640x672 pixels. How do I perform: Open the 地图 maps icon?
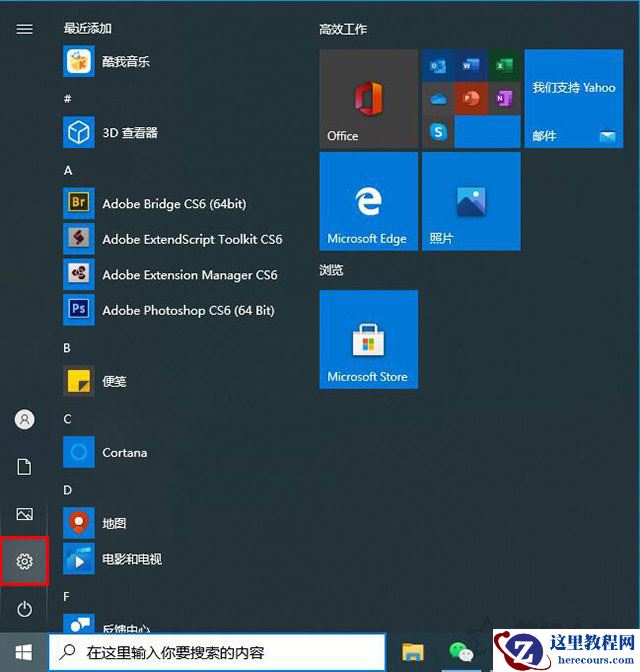pos(79,523)
